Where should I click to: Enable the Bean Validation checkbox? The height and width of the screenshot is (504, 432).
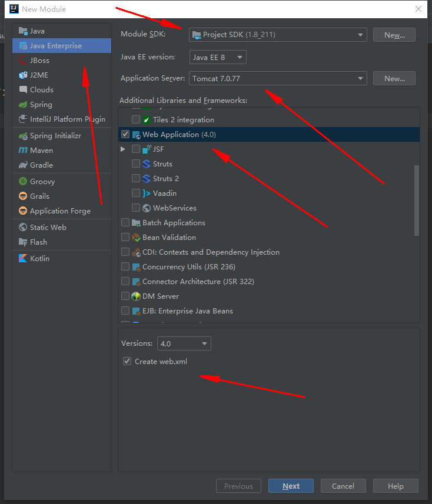(x=125, y=237)
